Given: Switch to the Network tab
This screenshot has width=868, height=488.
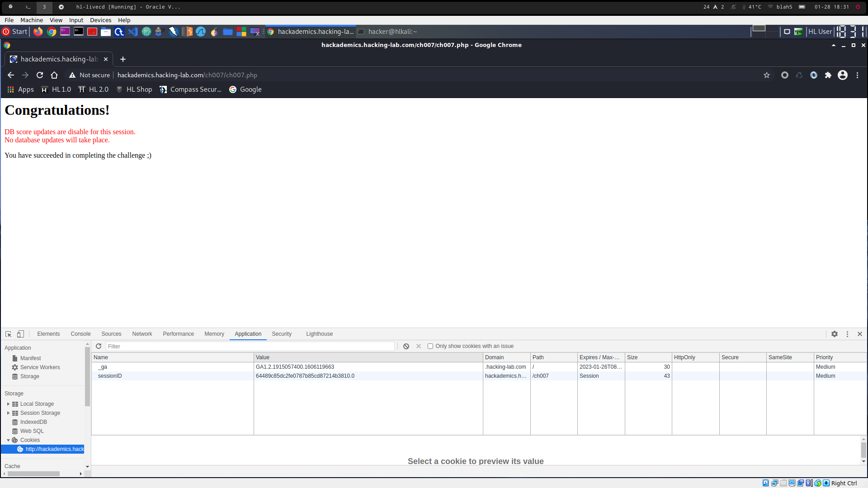Looking at the screenshot, I should (142, 334).
